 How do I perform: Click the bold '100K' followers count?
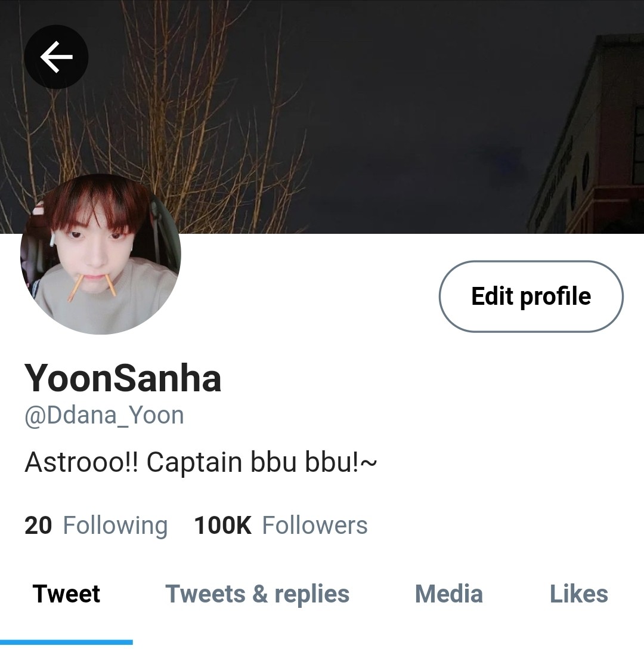[x=222, y=525]
